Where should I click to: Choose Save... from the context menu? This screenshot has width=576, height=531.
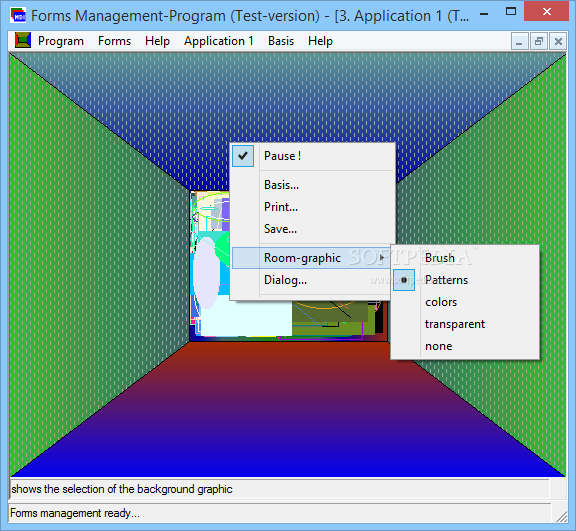coord(313,229)
